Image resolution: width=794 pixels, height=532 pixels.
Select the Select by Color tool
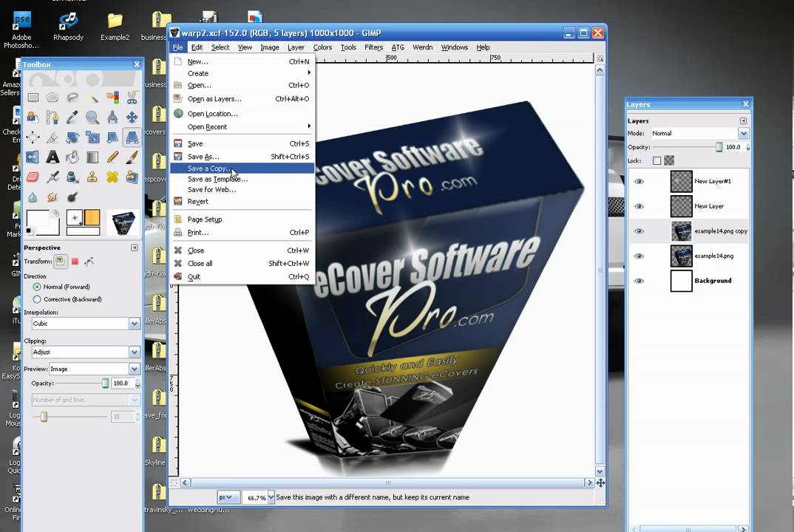112,98
